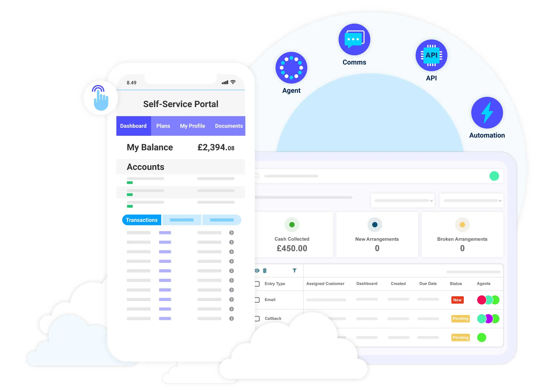Click the search magnifier icon
The height and width of the screenshot is (392, 536).
(x=257, y=176)
